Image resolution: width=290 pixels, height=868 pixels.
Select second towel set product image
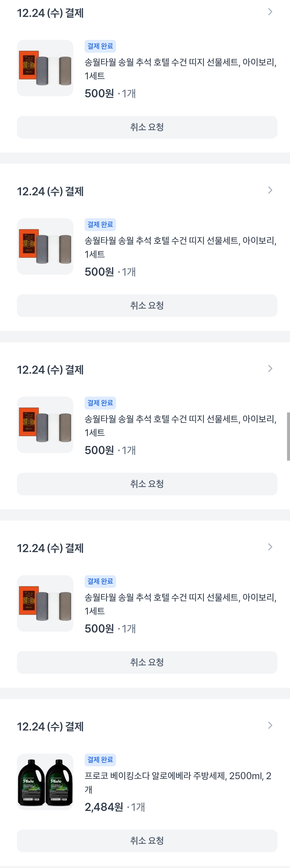[45, 246]
